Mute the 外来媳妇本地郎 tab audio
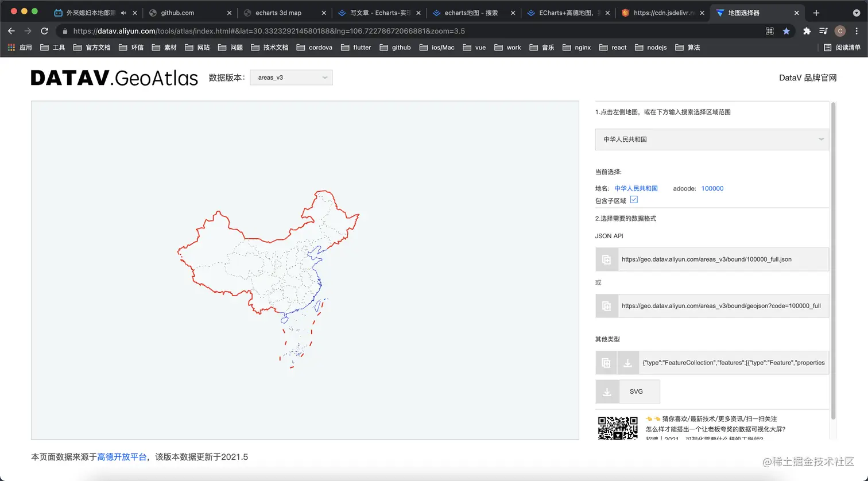This screenshot has width=868, height=481. click(x=123, y=13)
